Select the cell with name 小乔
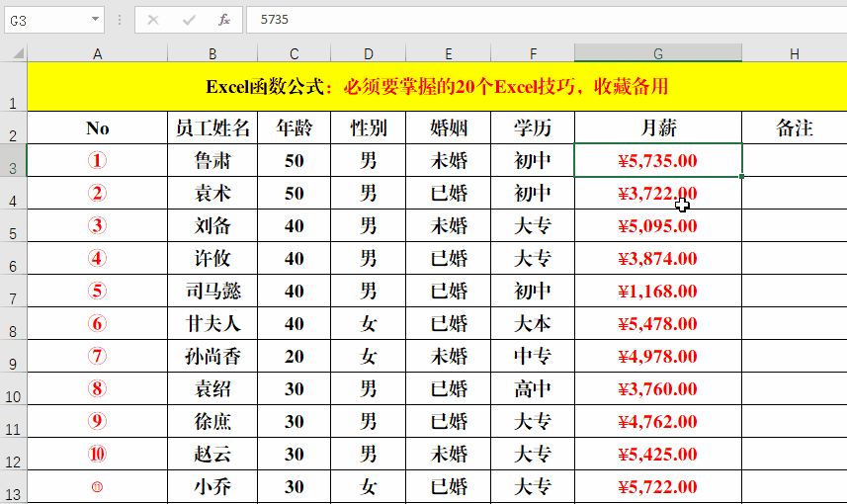Image resolution: width=847 pixels, height=504 pixels. (x=212, y=487)
